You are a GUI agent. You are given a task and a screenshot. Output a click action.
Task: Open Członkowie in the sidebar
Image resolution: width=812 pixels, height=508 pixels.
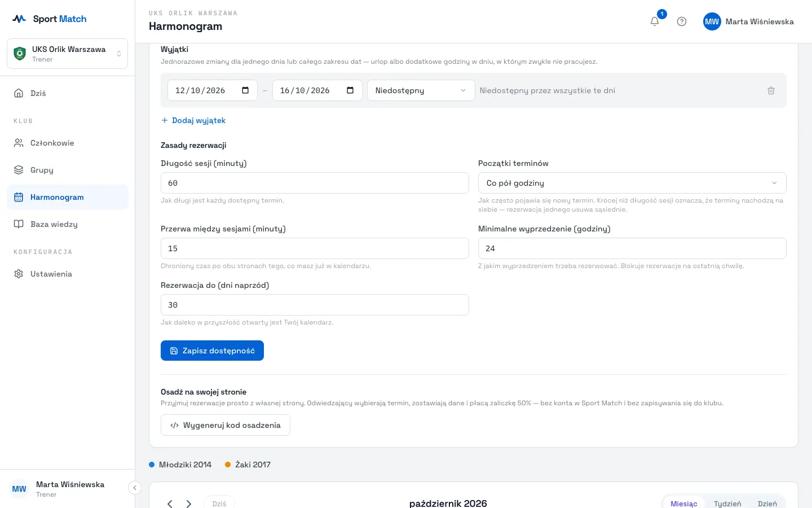coord(67,143)
